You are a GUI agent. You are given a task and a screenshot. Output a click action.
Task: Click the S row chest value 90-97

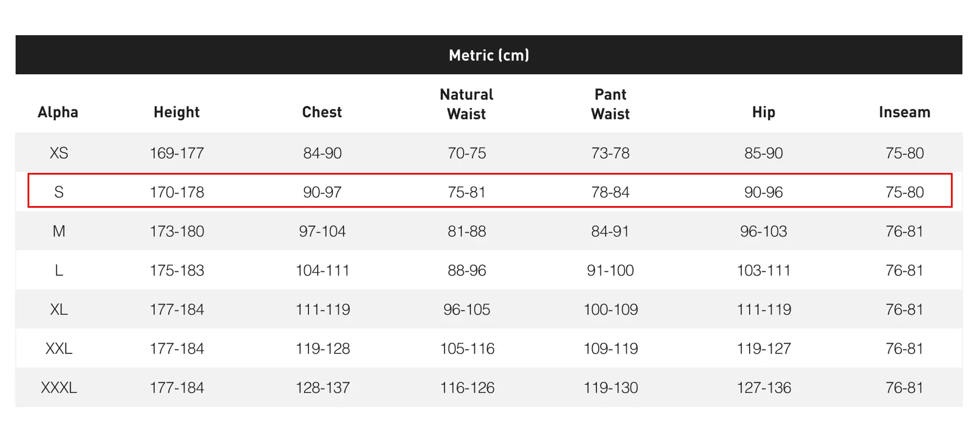[x=322, y=192]
